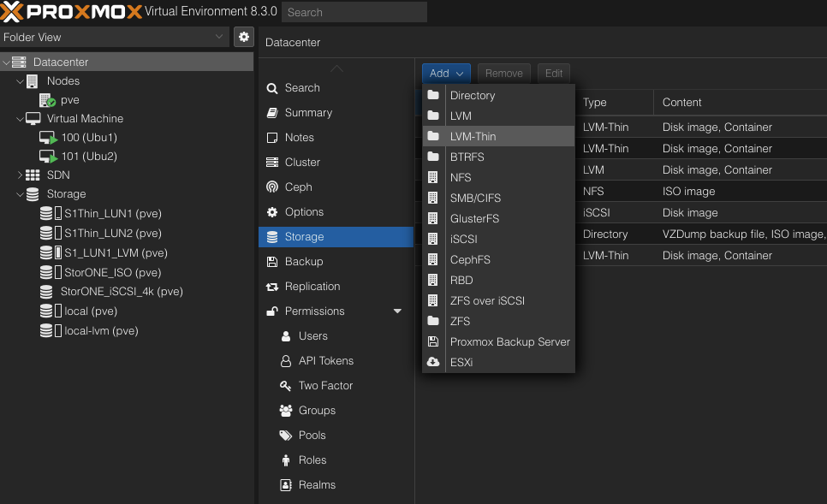
Task: Click the Type column header
Action: (x=614, y=103)
